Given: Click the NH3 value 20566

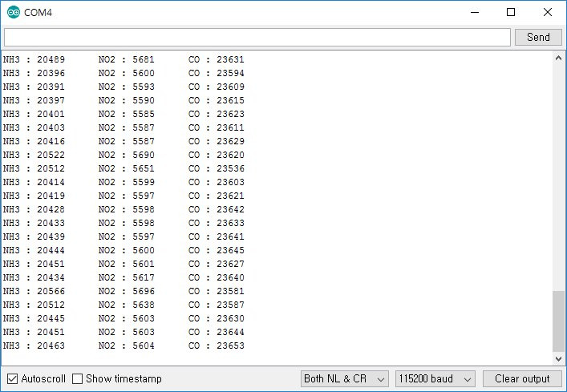Looking at the screenshot, I should (x=51, y=291).
